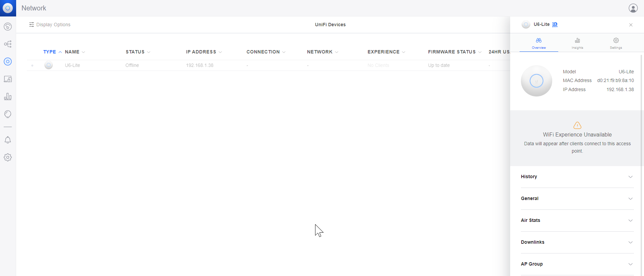Click the Model value U6-Lite in panel
The width and height of the screenshot is (644, 276).
pos(626,72)
